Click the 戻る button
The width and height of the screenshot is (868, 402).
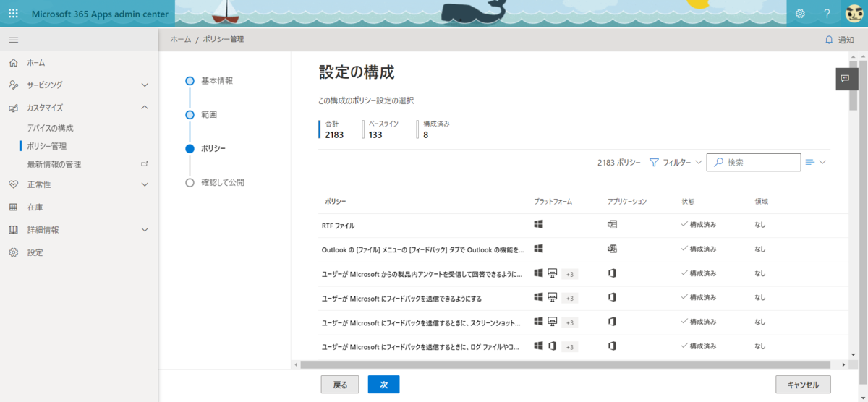340,385
